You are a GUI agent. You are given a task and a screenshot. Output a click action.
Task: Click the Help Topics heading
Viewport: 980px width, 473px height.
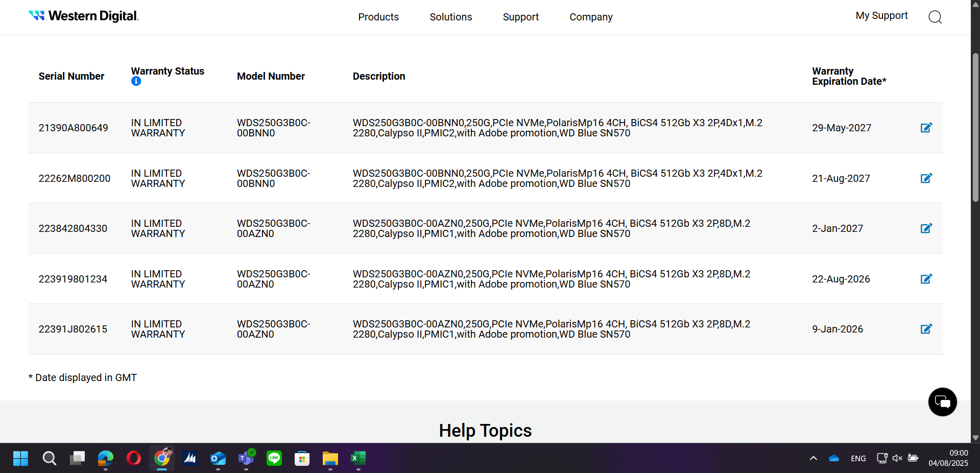(485, 431)
